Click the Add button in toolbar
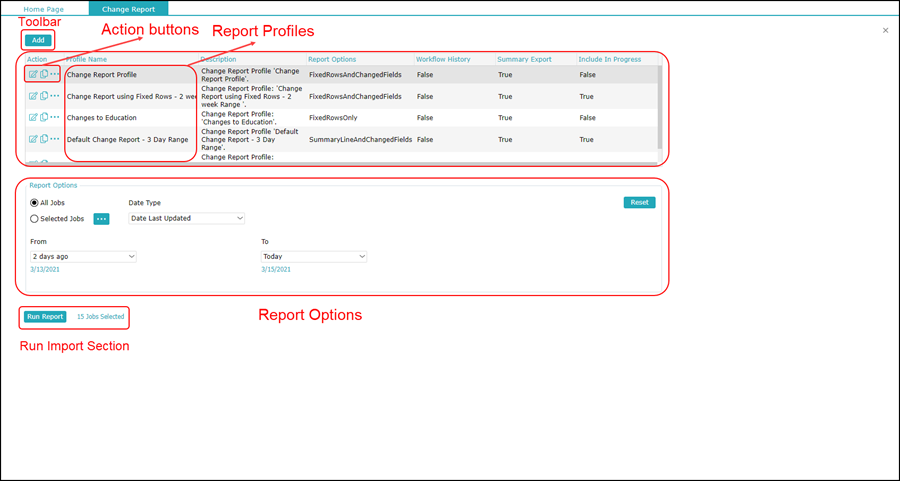 (x=38, y=40)
